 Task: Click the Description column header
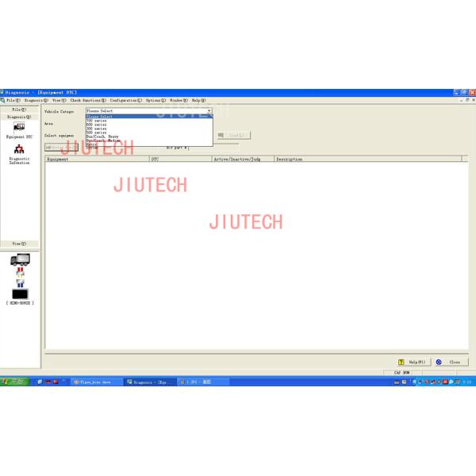289,159
